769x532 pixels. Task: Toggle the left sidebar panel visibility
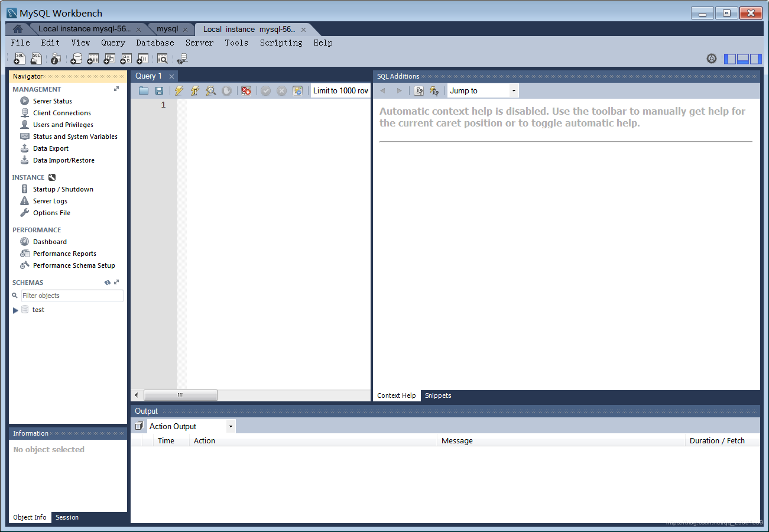point(731,59)
